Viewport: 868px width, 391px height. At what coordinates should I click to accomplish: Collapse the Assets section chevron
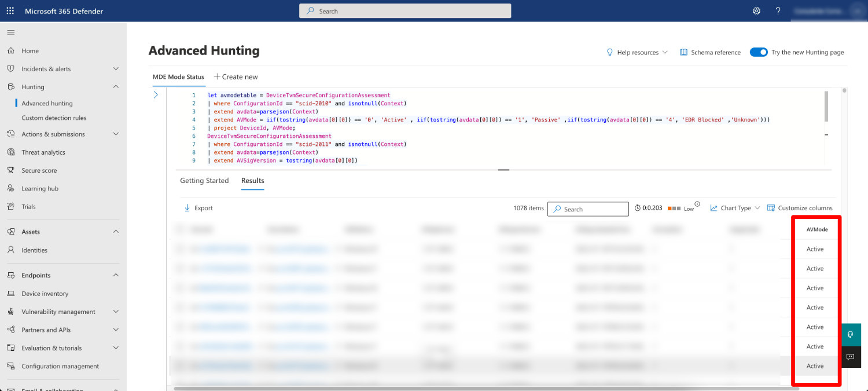(x=116, y=232)
